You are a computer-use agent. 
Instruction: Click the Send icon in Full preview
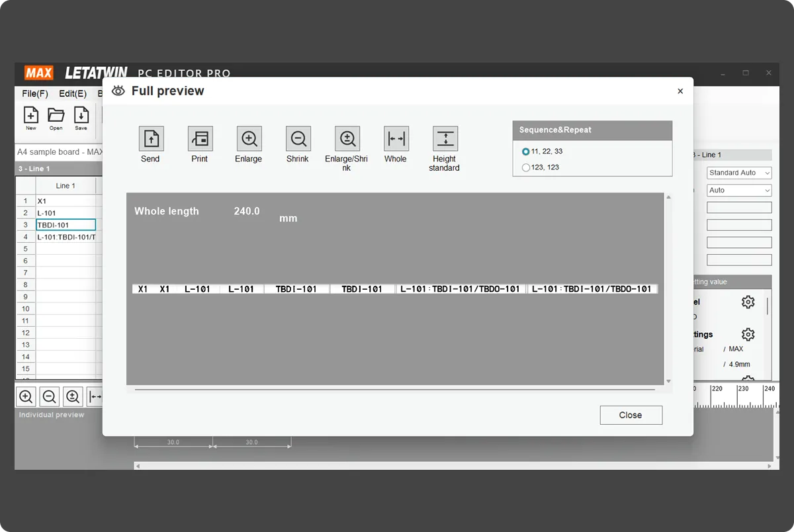click(x=151, y=139)
